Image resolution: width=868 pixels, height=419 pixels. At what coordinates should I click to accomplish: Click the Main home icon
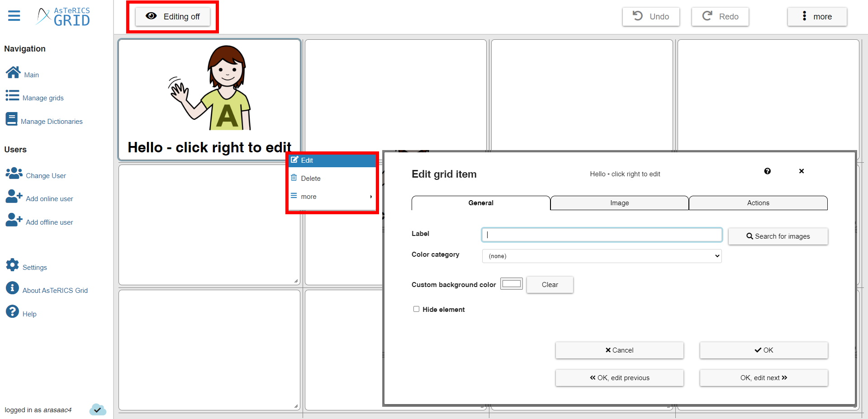(x=12, y=71)
